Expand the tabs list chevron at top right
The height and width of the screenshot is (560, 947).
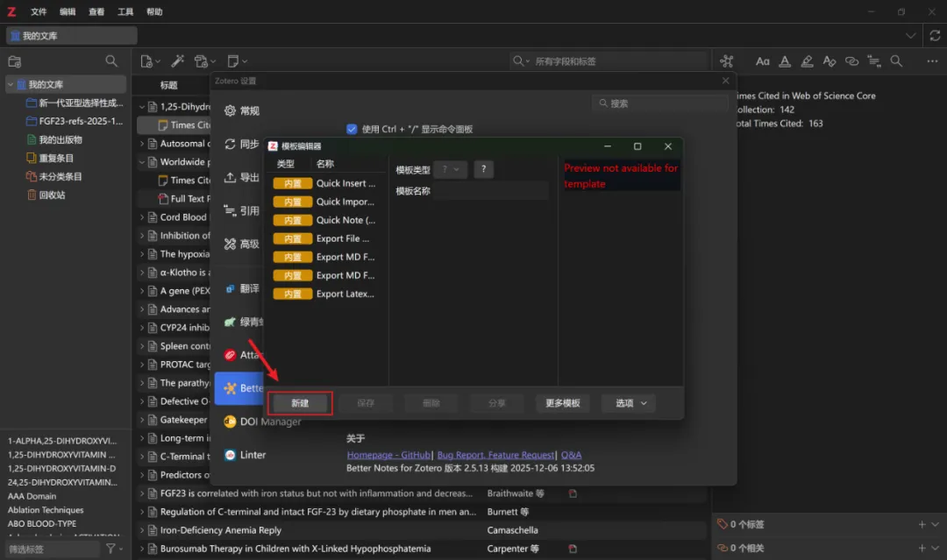[910, 36]
